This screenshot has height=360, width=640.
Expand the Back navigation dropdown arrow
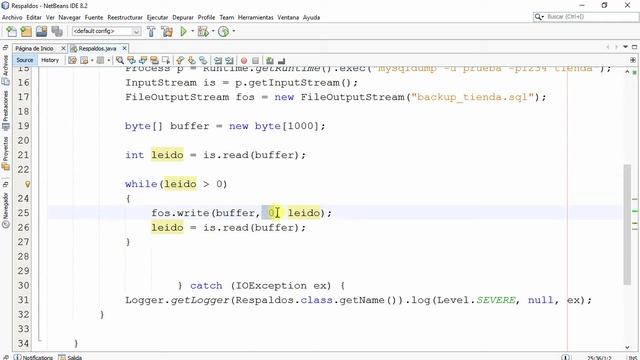[x=92, y=60]
